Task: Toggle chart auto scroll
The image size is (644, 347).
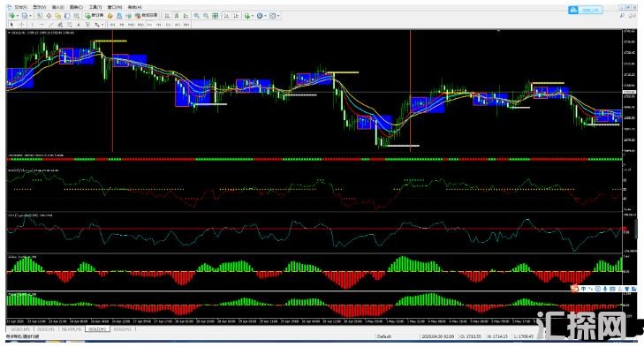Action: click(x=226, y=16)
